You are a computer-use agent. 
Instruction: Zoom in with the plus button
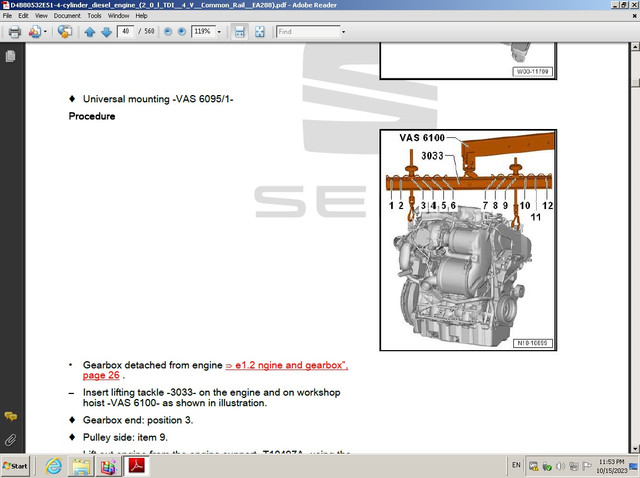182,31
